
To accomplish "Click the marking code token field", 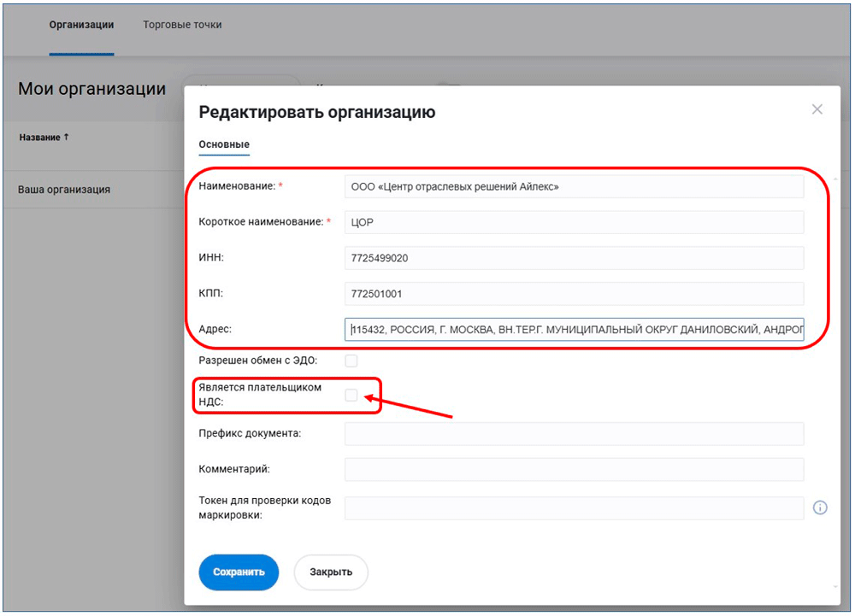I will [x=574, y=508].
